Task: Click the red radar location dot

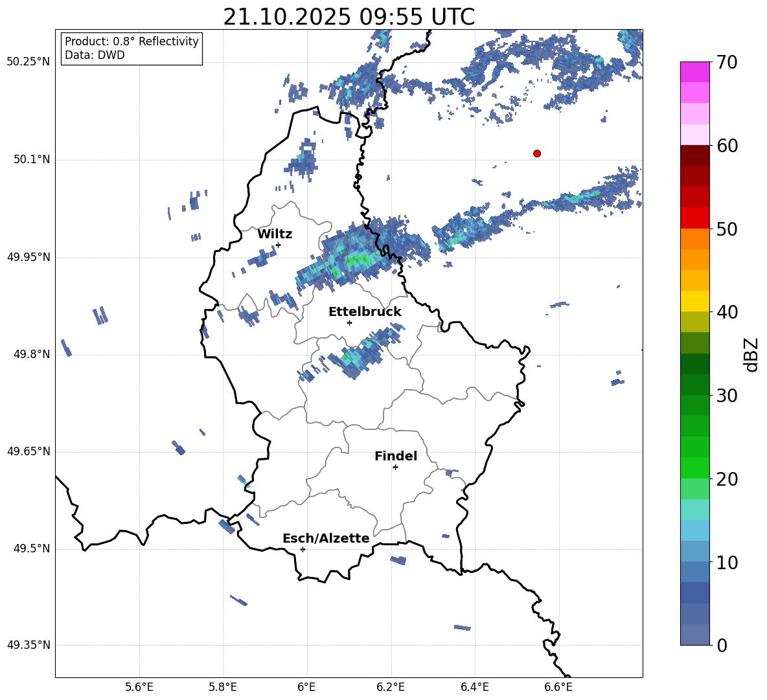Action: click(536, 153)
